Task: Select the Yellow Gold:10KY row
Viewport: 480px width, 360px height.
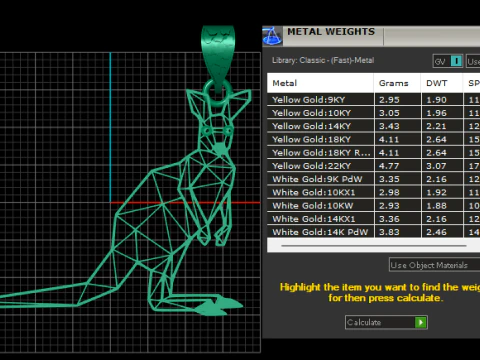Action: click(x=373, y=113)
